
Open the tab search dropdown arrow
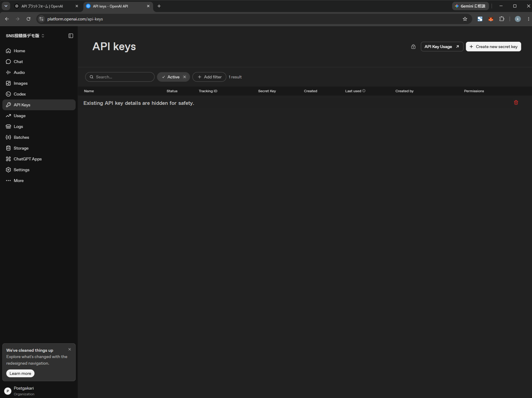click(6, 6)
